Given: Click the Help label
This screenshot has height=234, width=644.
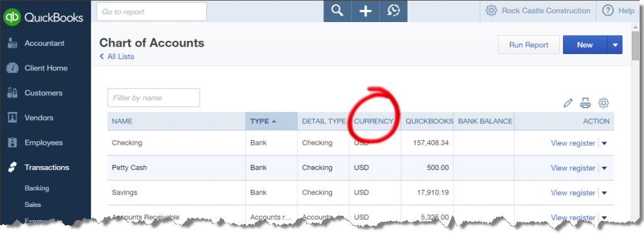Looking at the screenshot, I should 626,11.
